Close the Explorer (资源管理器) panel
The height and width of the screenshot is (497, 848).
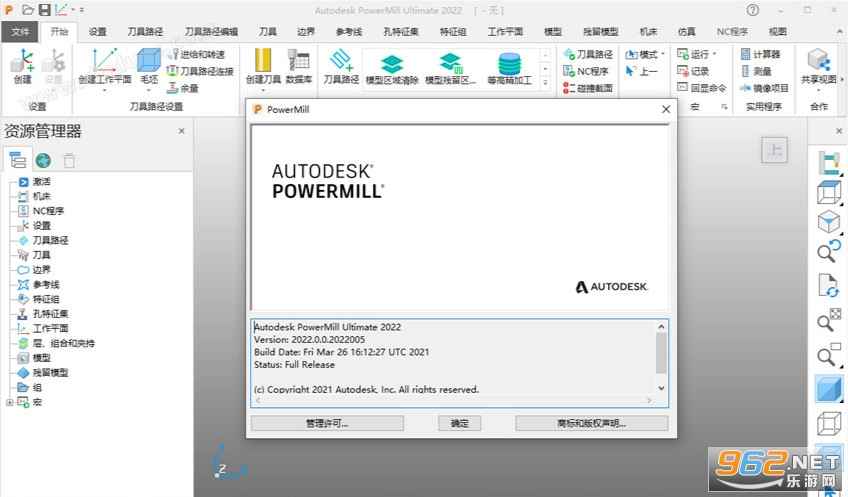tap(182, 131)
